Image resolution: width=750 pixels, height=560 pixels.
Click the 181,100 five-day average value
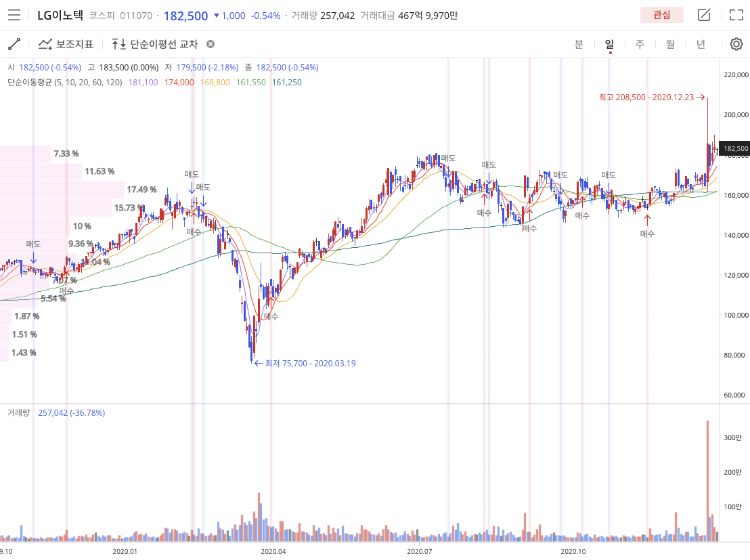143,83
